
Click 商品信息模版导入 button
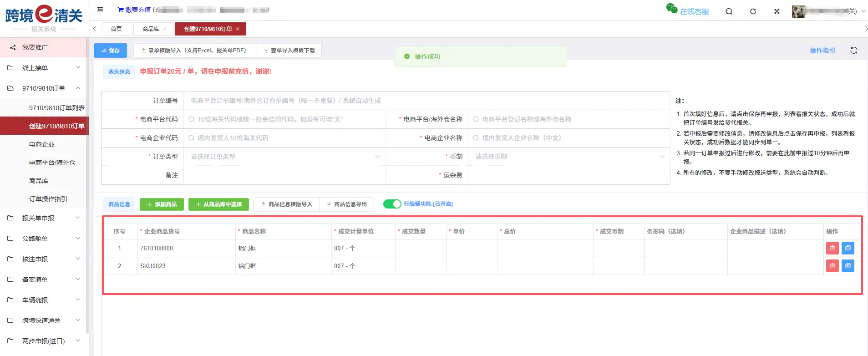coord(286,204)
